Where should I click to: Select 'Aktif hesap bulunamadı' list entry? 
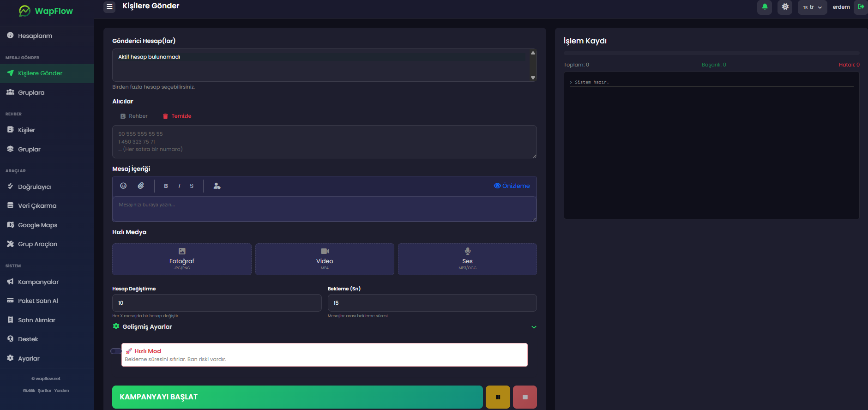point(321,57)
